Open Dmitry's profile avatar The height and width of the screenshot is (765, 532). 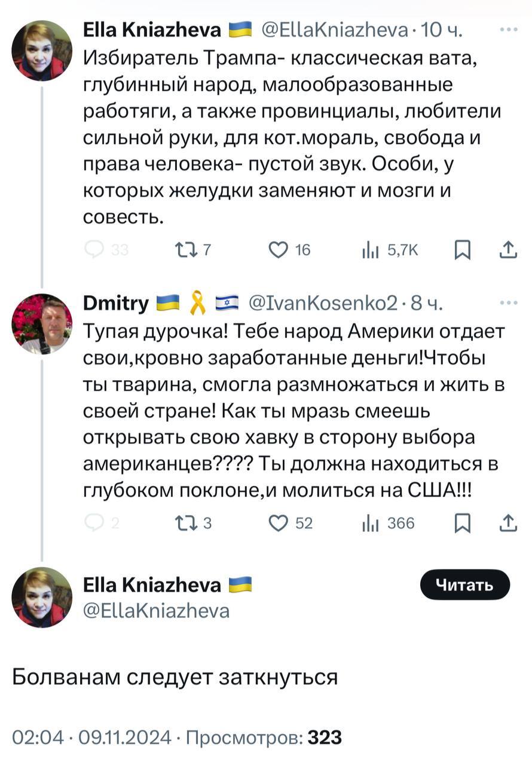42,325
